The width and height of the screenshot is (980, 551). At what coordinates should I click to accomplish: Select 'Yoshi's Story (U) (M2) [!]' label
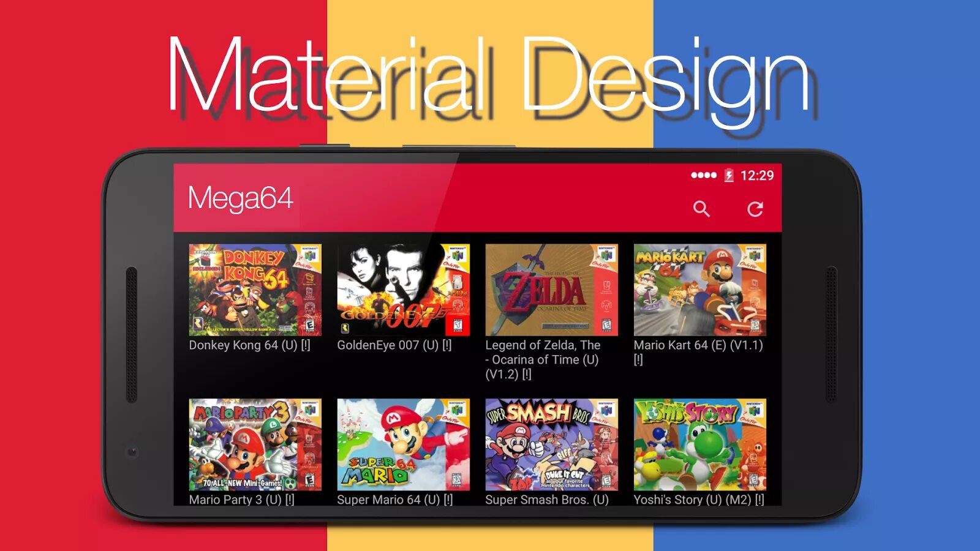tap(699, 500)
